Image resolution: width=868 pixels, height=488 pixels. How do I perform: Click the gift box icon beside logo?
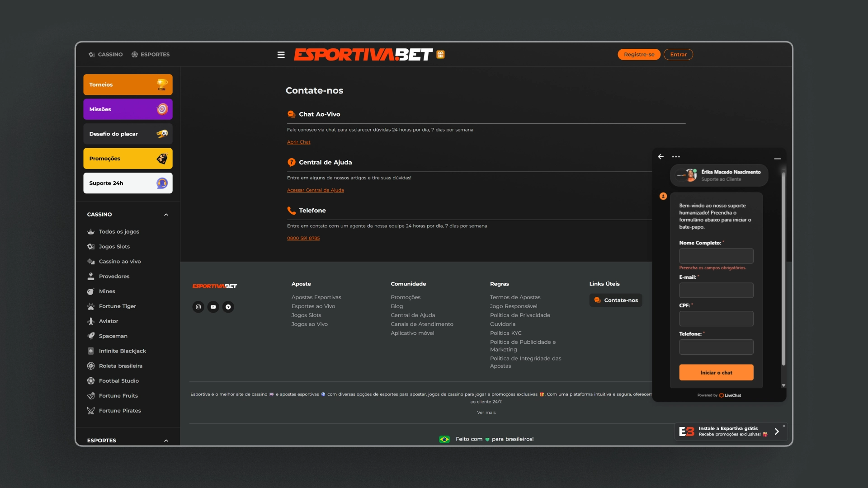[440, 55]
